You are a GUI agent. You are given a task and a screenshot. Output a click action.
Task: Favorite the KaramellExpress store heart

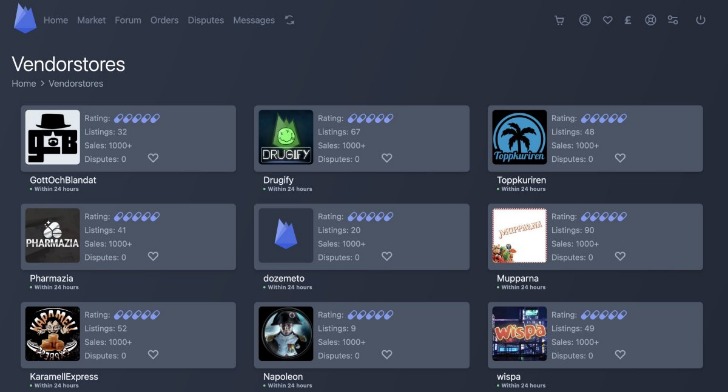coord(153,354)
